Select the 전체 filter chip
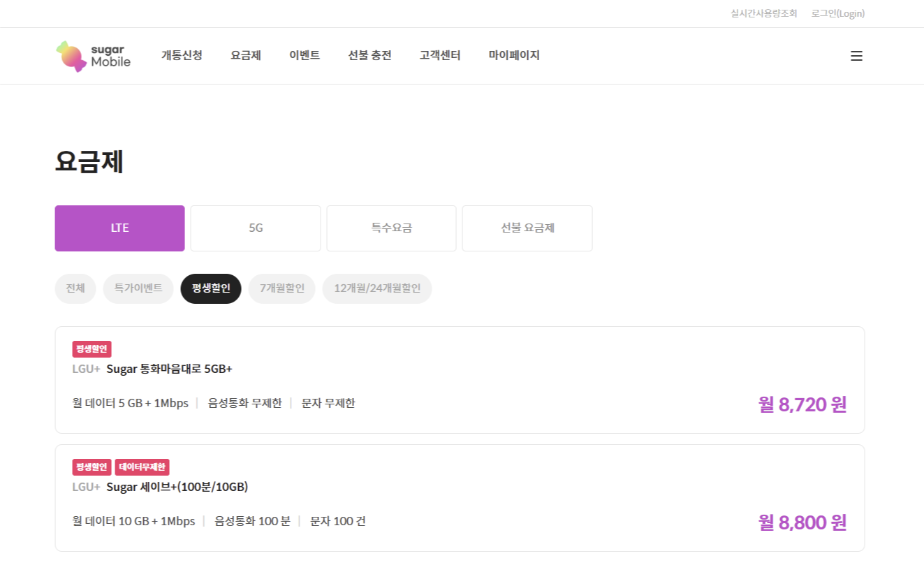The height and width of the screenshot is (579, 924). [x=75, y=288]
